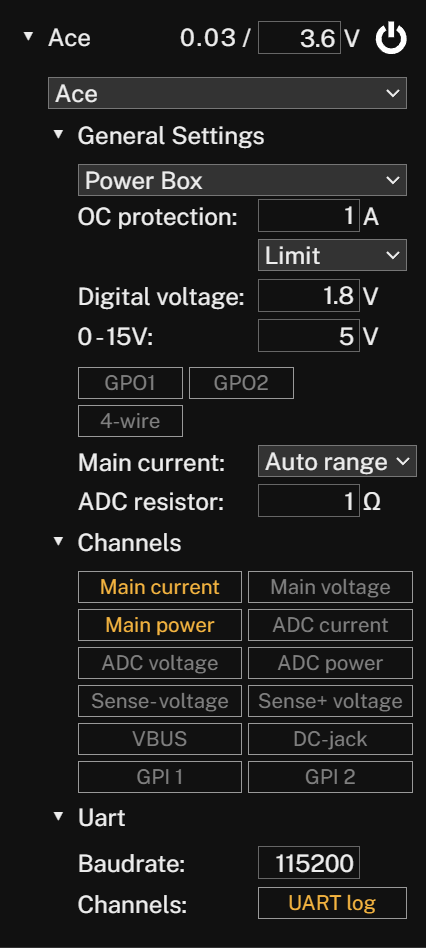Collapse the Ace device section triangle
The height and width of the screenshot is (948, 426).
point(28,36)
